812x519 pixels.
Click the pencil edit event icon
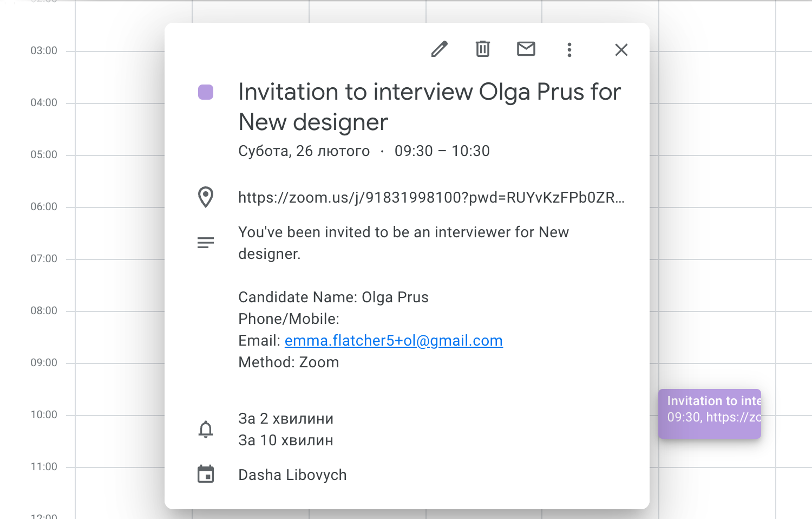pos(440,49)
